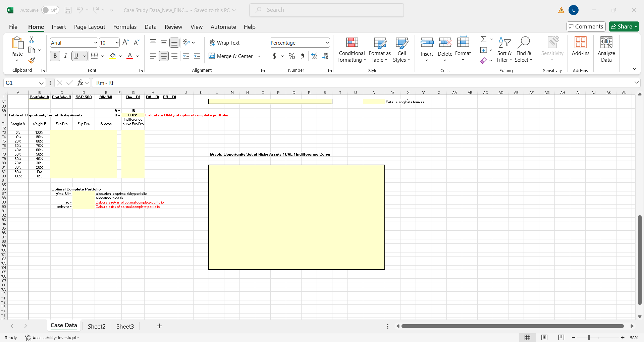644x342 pixels.
Task: Toggle italic formatting
Action: click(x=66, y=56)
